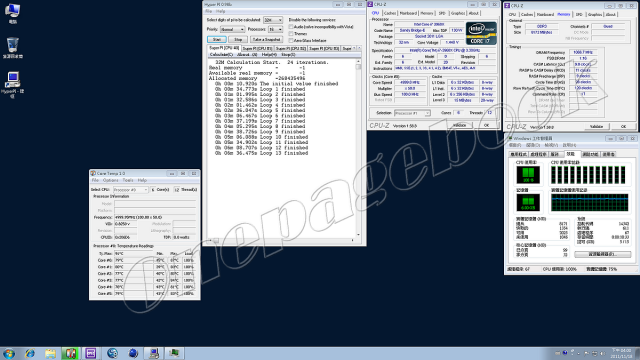Tick the Themes checkbox in Hyper PI

tap(291, 34)
